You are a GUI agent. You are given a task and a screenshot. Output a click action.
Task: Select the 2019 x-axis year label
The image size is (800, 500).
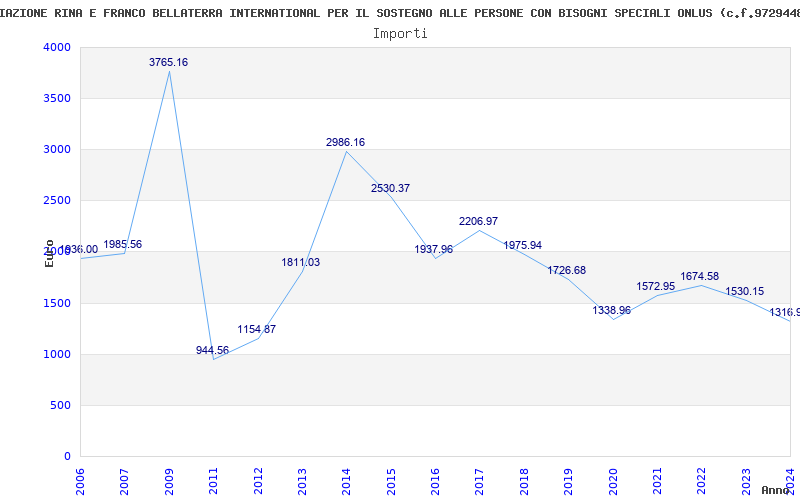coord(568,481)
